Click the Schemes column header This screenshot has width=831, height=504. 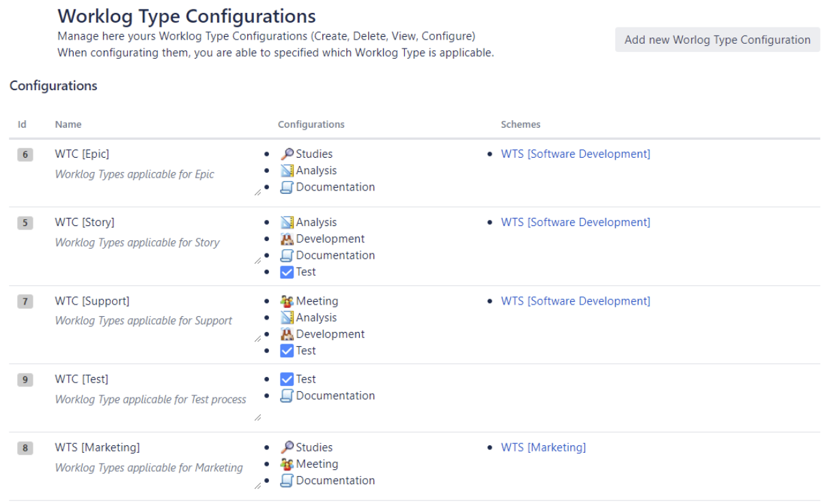point(520,124)
